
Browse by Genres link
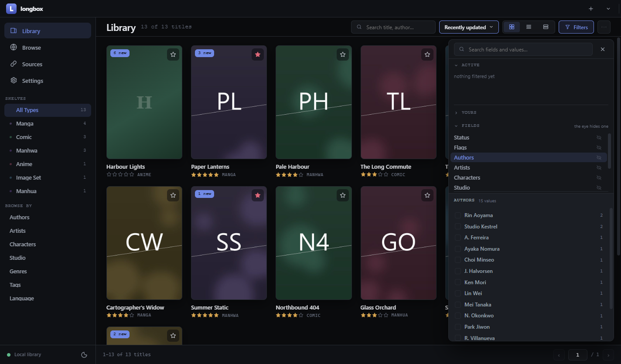18,271
